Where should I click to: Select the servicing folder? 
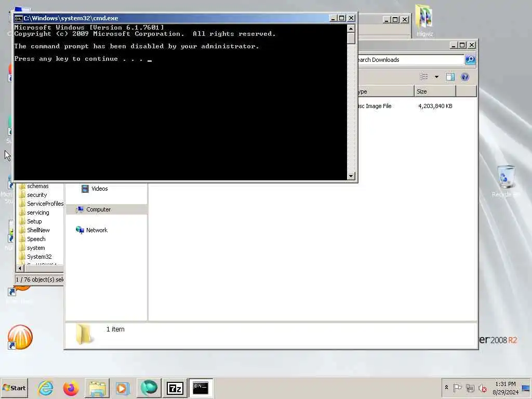tap(38, 212)
